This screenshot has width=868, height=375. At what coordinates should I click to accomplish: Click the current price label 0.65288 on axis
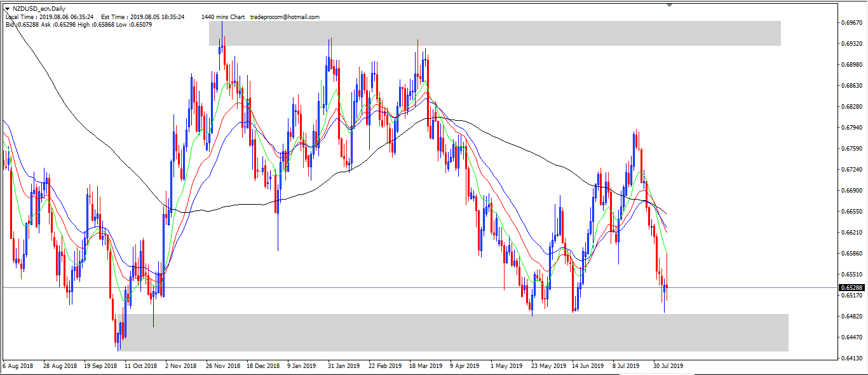pos(851,288)
